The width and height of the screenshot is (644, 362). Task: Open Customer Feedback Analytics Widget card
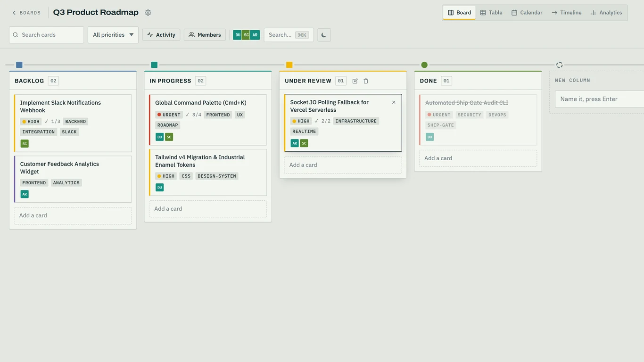(73, 180)
